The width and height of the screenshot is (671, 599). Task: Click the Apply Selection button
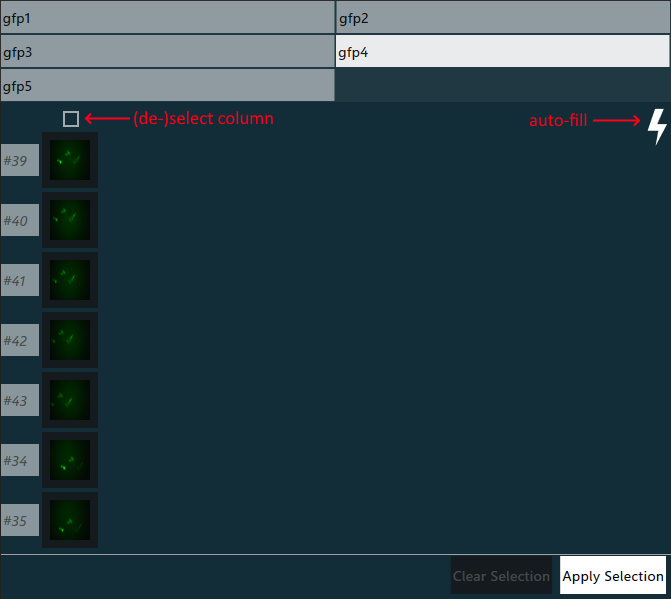point(613,575)
